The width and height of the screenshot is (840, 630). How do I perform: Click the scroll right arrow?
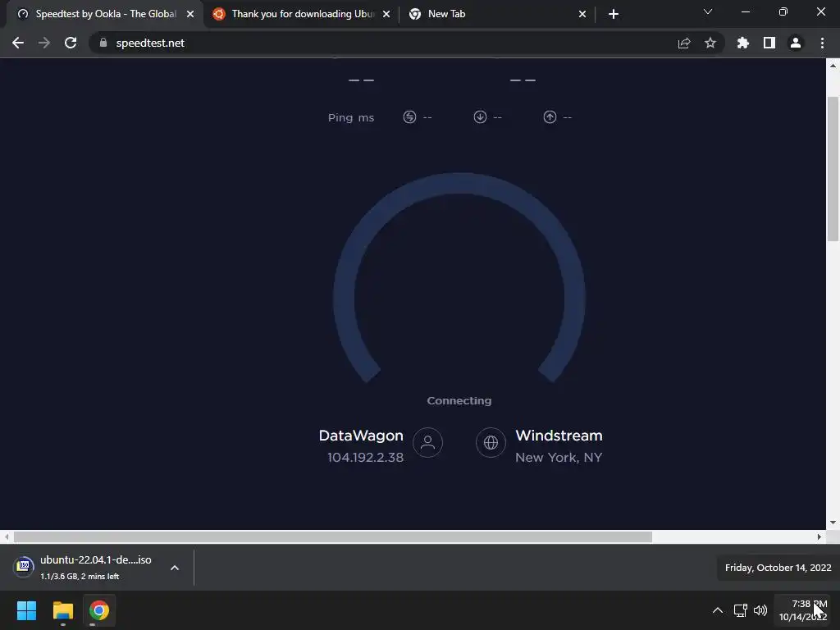[819, 536]
